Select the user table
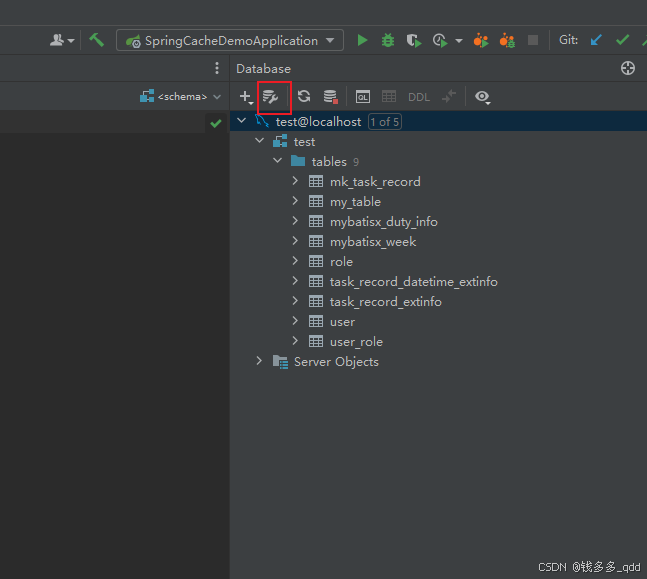Viewport: 647px width, 579px height. pos(342,322)
